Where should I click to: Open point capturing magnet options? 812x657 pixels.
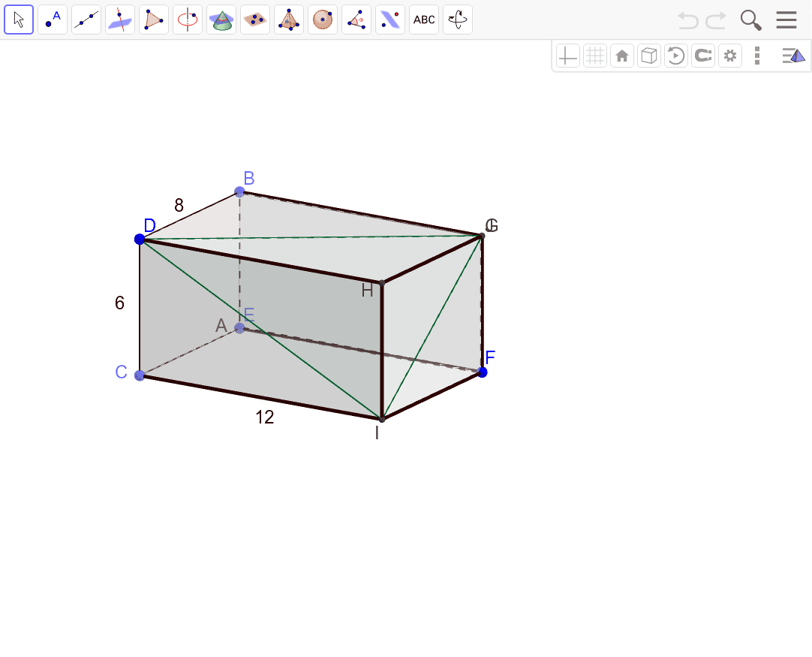coord(702,56)
